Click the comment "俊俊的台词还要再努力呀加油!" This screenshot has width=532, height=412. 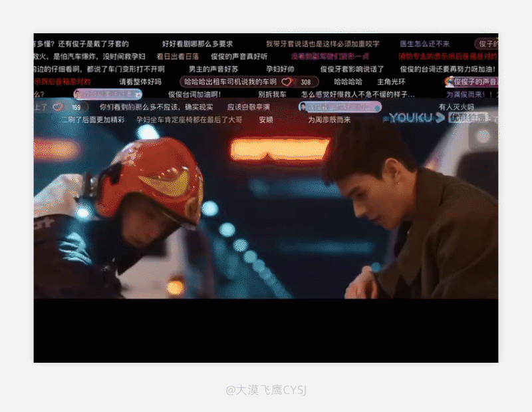click(448, 69)
